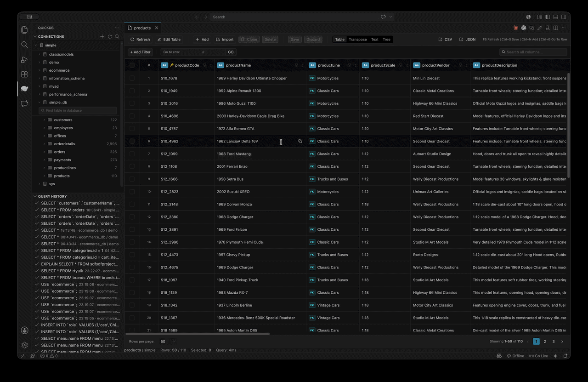Click the split editor right icon
This screenshot has height=382, width=588.
556,28
